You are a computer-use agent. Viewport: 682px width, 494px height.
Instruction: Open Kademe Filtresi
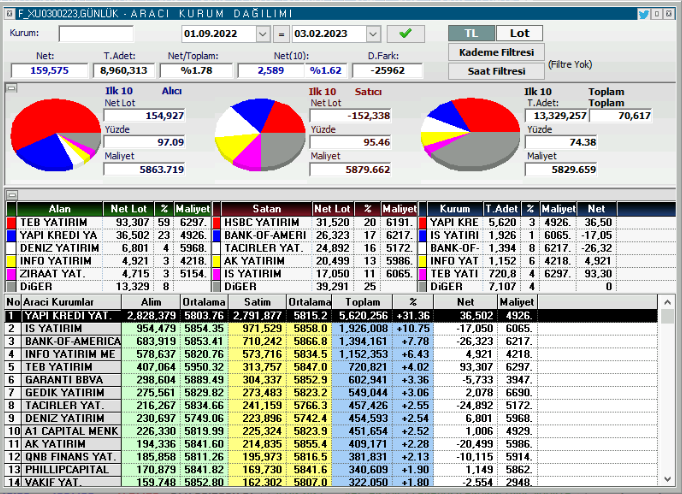(496, 52)
